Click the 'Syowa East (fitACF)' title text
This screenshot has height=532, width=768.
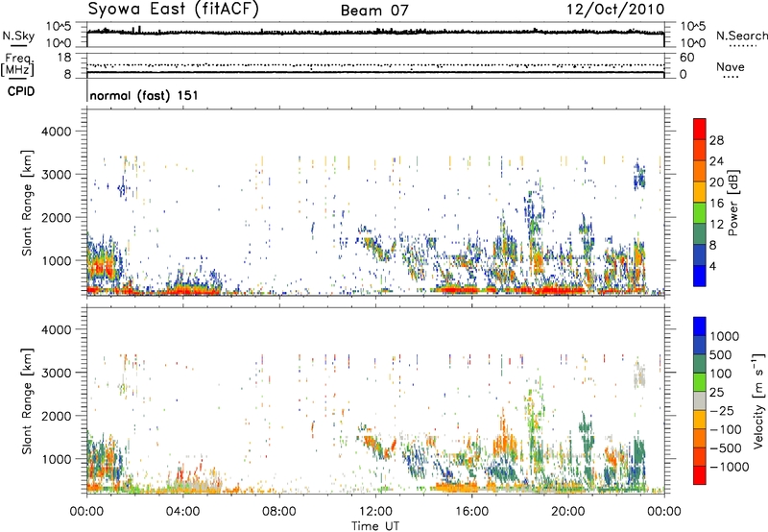pos(174,10)
